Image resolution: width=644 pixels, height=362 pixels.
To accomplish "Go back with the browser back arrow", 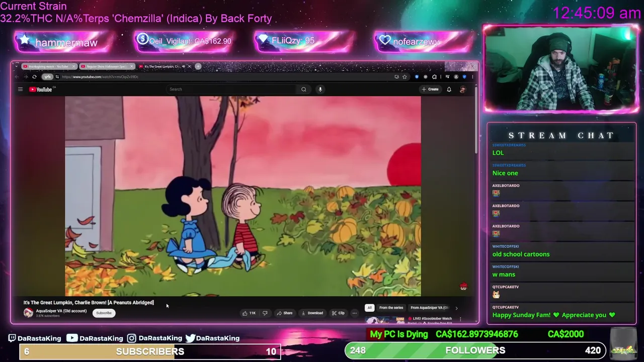I will (17, 77).
